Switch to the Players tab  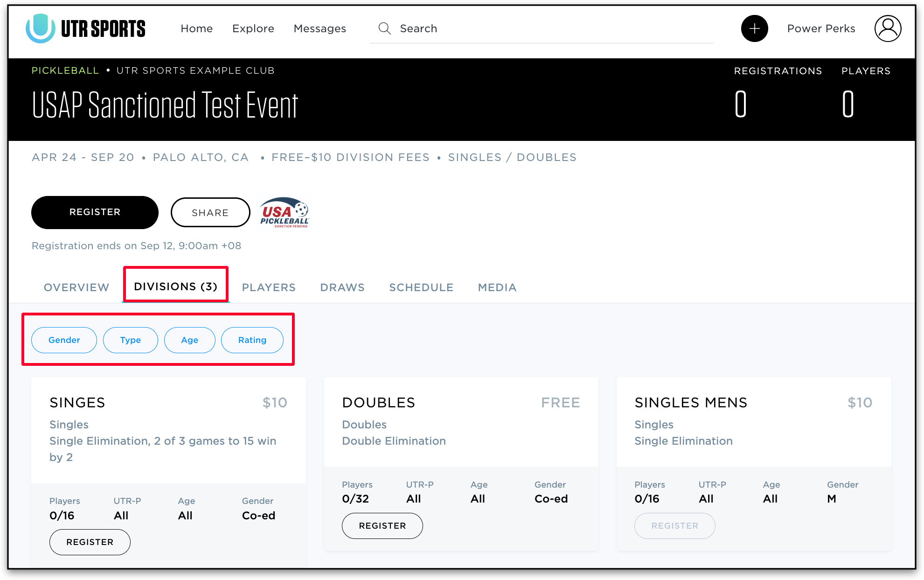[269, 287]
